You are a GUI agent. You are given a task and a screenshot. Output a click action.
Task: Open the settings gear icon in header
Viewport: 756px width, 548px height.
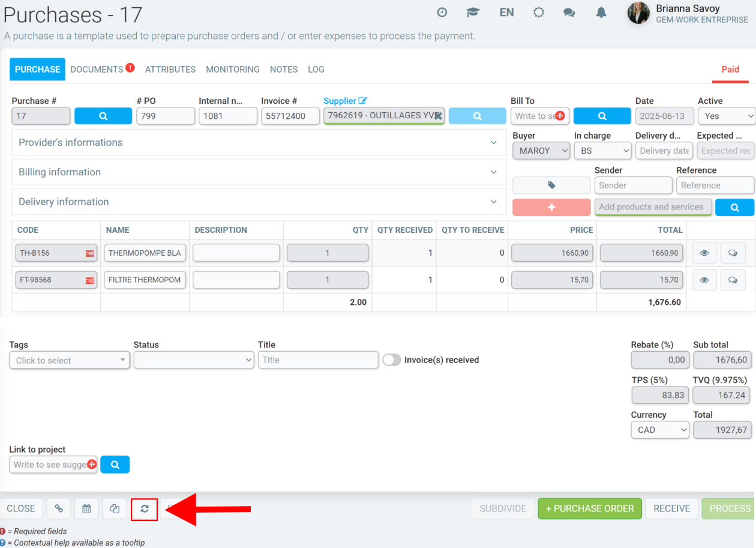click(x=539, y=12)
